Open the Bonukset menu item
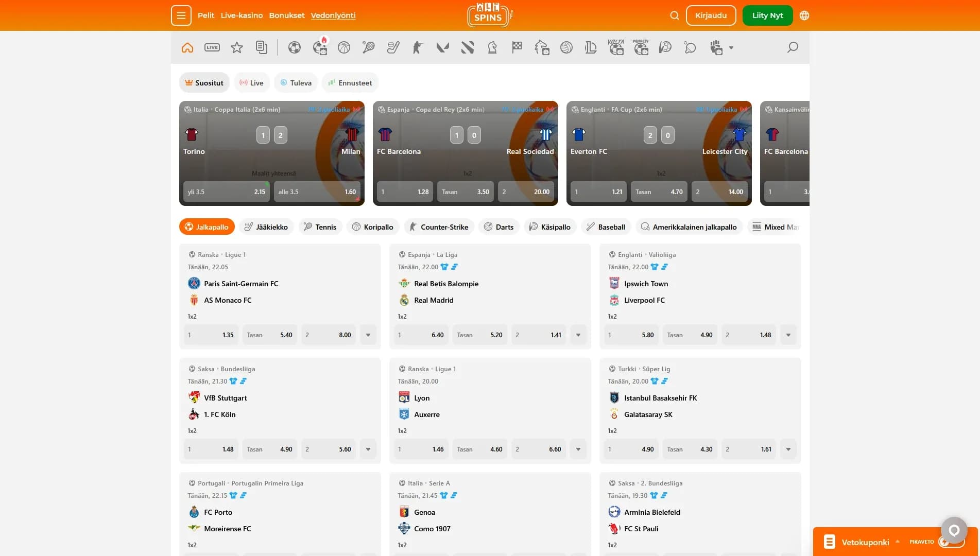980x556 pixels. point(287,15)
